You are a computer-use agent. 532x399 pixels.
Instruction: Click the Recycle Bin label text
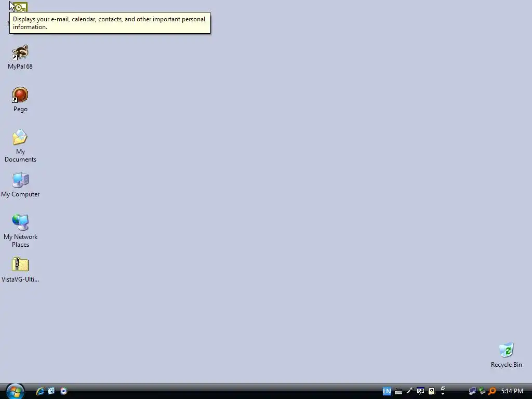click(x=507, y=365)
